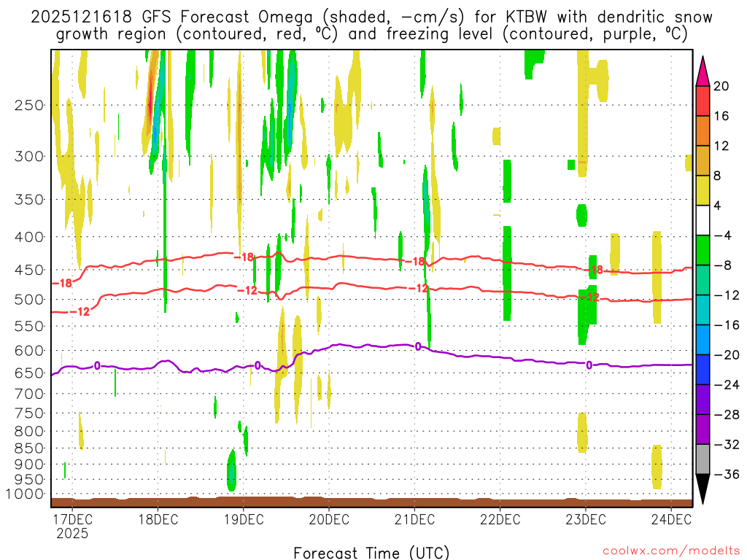Click the black downward arrow below colorbar
The height and width of the screenshot is (560, 747).
click(x=703, y=489)
